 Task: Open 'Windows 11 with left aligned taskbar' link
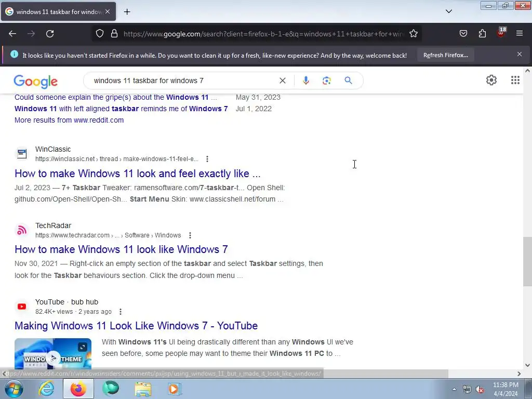tap(121, 109)
